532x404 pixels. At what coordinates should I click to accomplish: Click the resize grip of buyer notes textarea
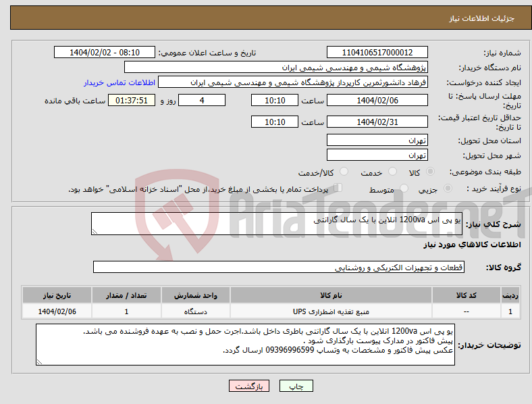pos(39,362)
